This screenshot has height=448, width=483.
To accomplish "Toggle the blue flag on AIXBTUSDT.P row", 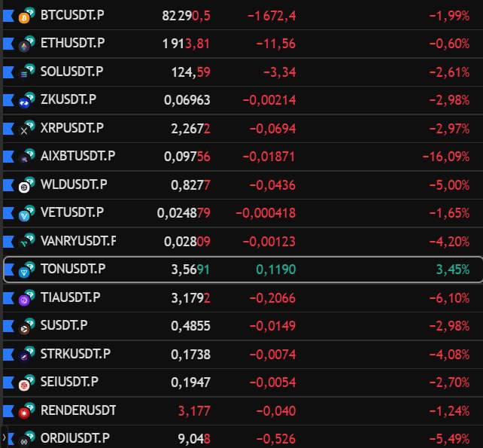I will click(8, 157).
